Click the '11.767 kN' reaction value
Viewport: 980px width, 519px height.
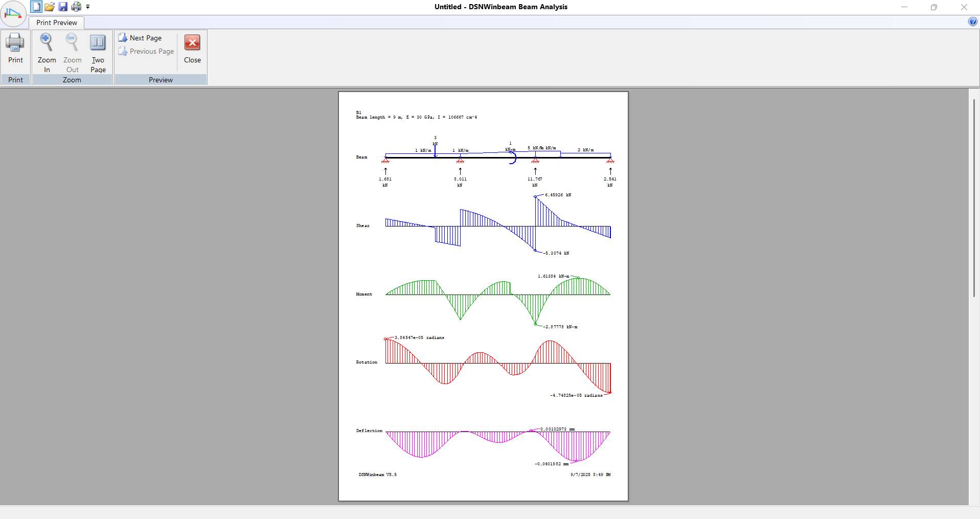tap(535, 182)
